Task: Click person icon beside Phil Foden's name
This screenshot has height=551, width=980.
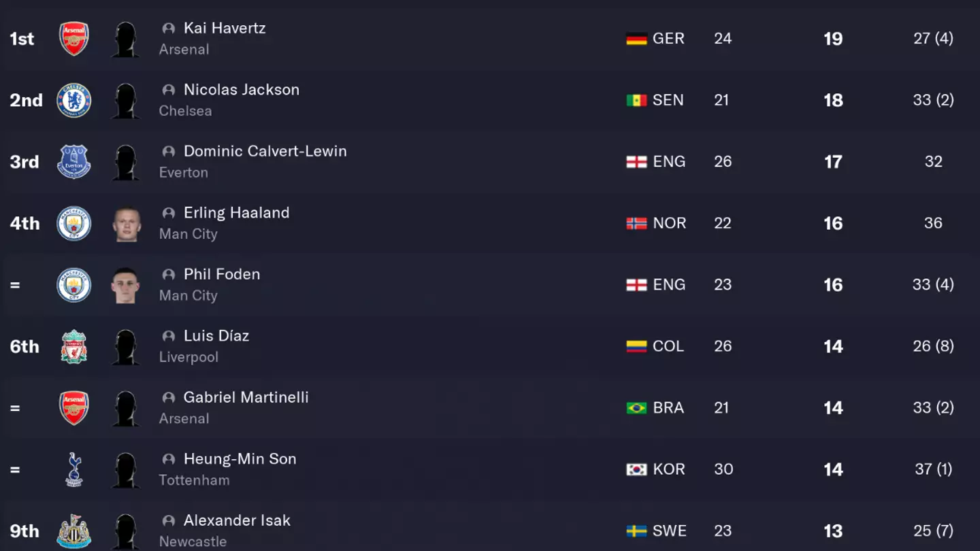Action: pyautogui.click(x=169, y=275)
